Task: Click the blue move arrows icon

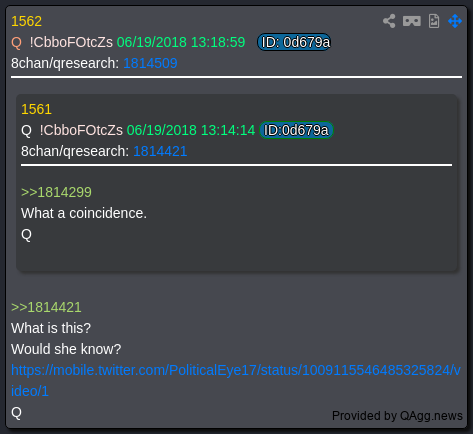Action: pyautogui.click(x=455, y=21)
